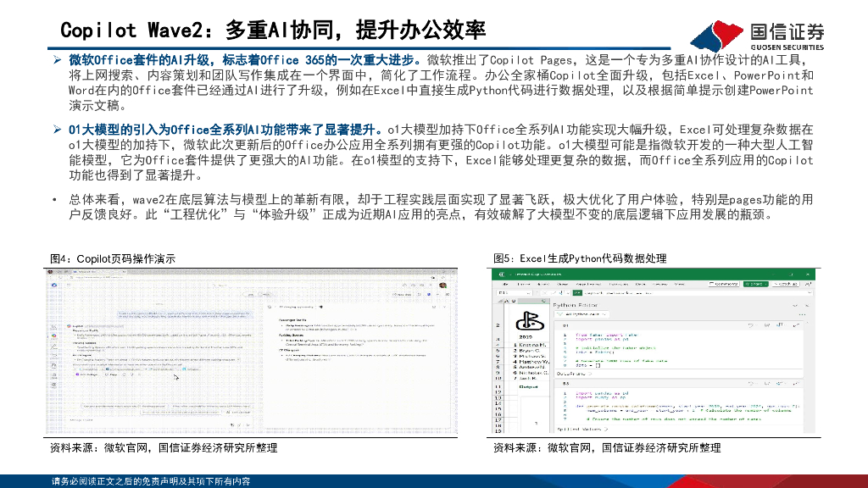
Task: Click the Copilot logo in the Copilot screenshot
Action: point(54,285)
